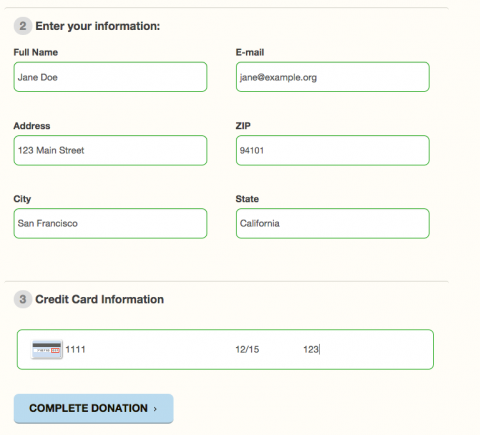Focus the Full Name field
480x435 pixels.
click(x=110, y=77)
